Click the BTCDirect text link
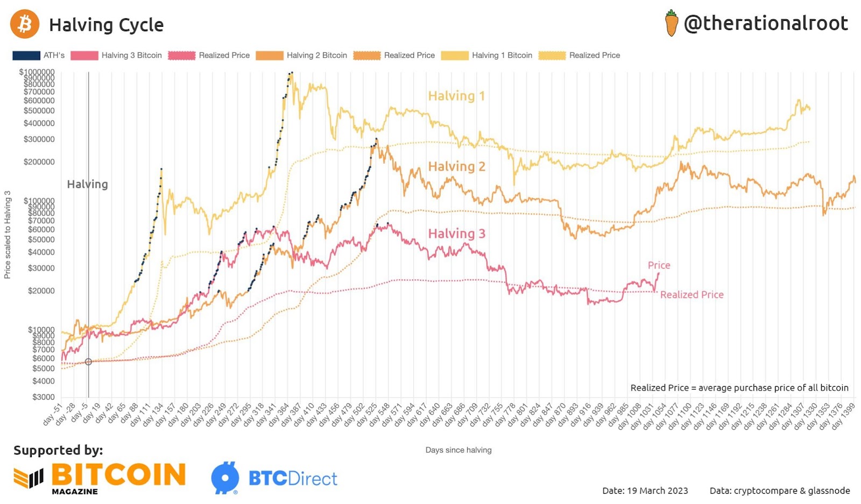Screen dimensions: 861x504 (x=293, y=478)
